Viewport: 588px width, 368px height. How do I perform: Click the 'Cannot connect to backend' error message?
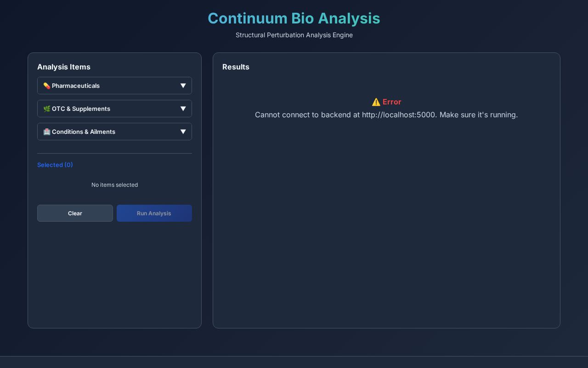pos(386,115)
